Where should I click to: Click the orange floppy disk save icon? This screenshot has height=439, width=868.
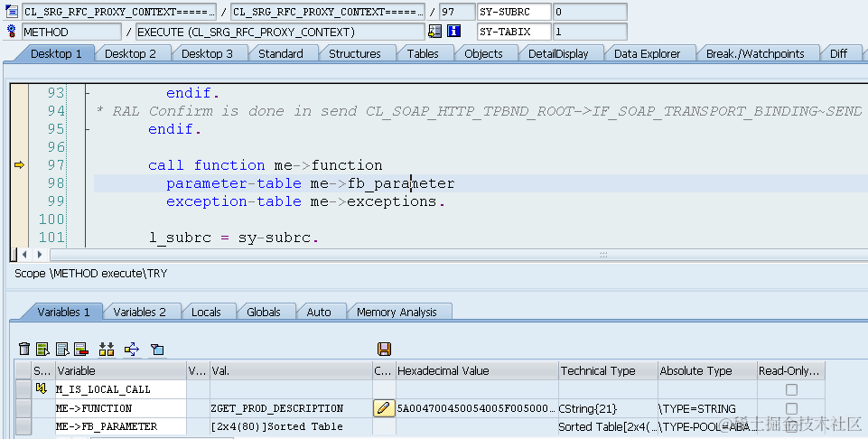pyautogui.click(x=384, y=349)
